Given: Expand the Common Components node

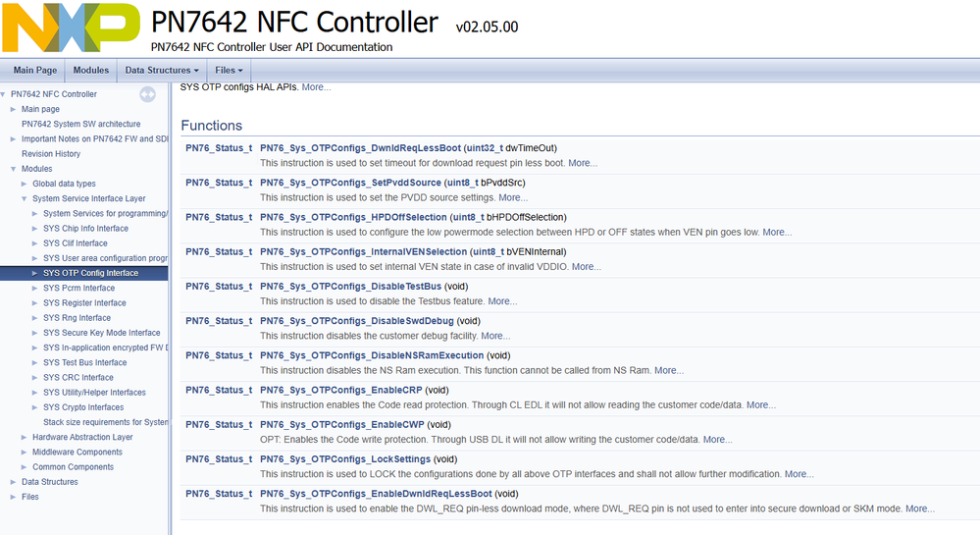Looking at the screenshot, I should [x=24, y=467].
